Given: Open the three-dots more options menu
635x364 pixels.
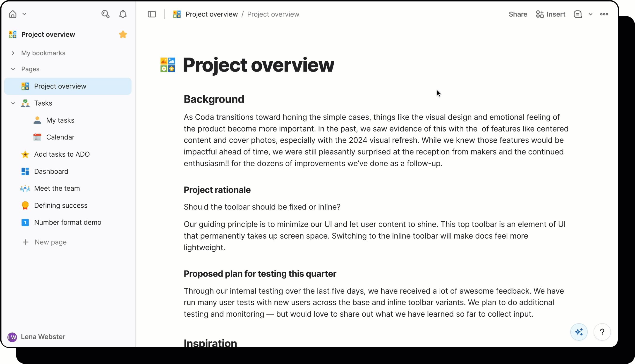Looking at the screenshot, I should tap(604, 14).
